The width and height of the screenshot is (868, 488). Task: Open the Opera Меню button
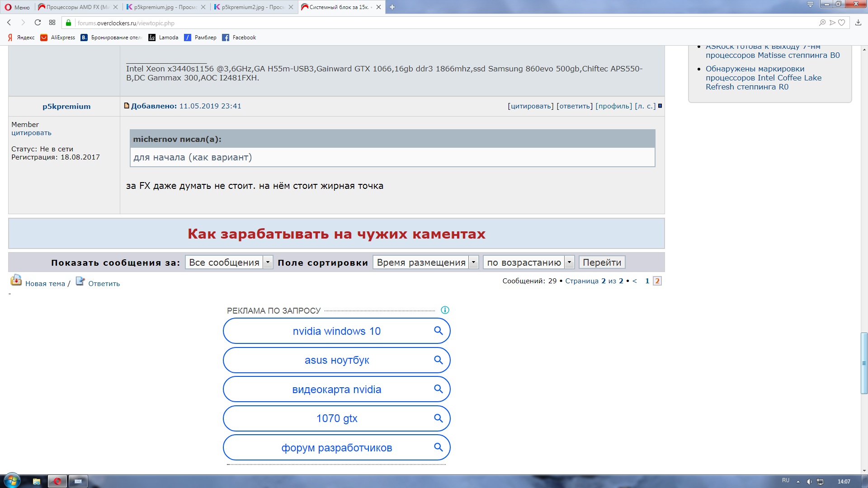tap(17, 7)
